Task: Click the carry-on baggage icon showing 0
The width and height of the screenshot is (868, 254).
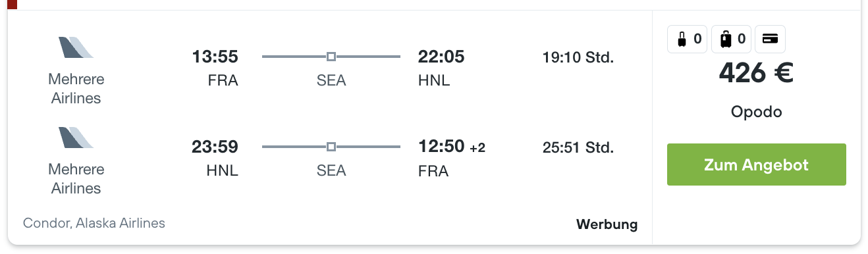Action: click(688, 39)
